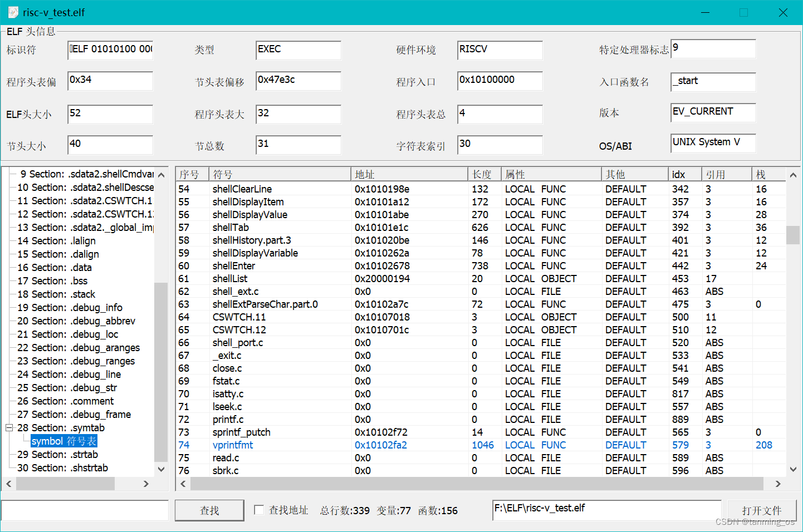Click the up arrow on the symbol table scrollbar
Viewport: 803px width, 532px height.
pyautogui.click(x=793, y=175)
